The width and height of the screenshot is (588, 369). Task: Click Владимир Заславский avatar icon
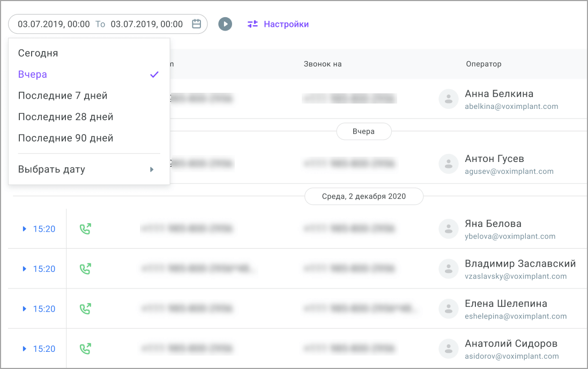pos(449,269)
